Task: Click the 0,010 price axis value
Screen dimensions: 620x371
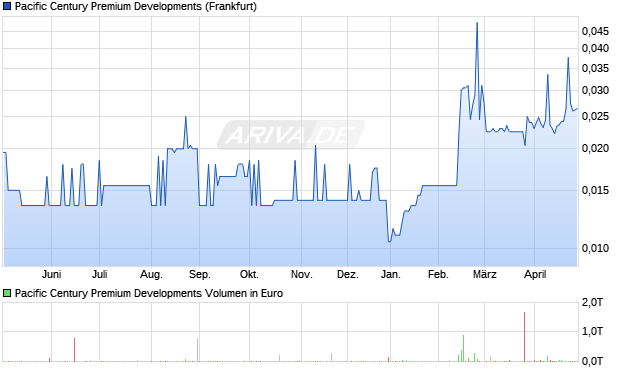Action: (595, 248)
